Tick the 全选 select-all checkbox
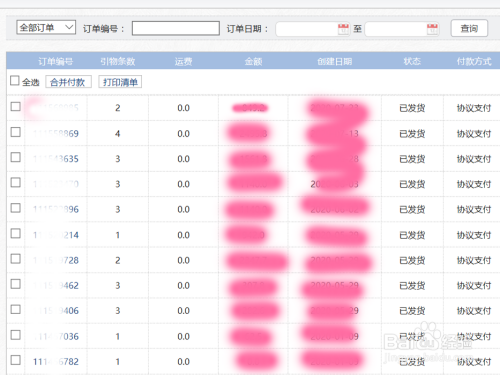Screen dimensions: 500x375 point(15,81)
